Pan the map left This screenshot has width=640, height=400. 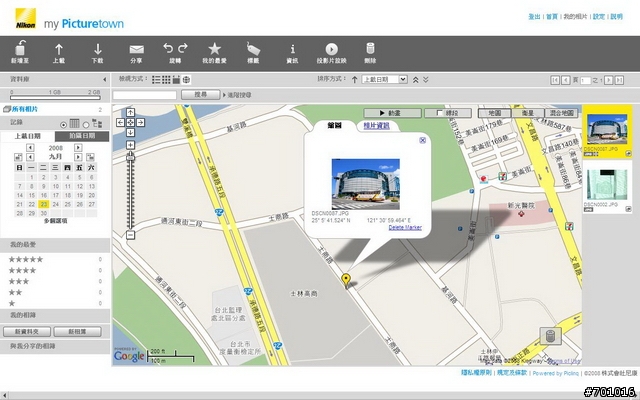120,122
